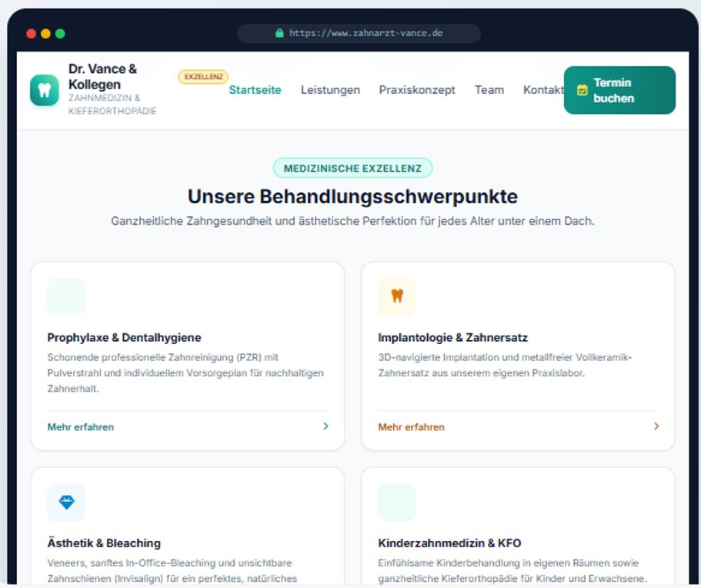Click the green chevron in Prophylaxe card
This screenshot has height=588, width=701.
tap(325, 426)
